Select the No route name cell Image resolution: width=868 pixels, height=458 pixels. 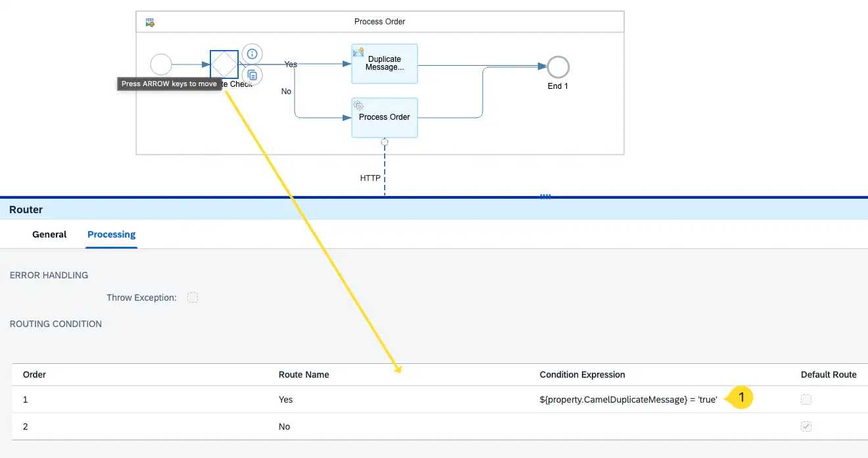(285, 426)
